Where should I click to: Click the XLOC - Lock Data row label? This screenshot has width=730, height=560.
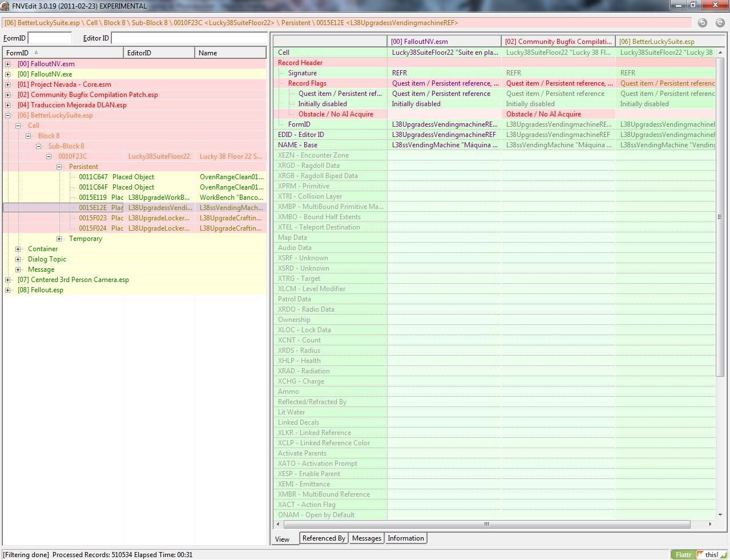coord(304,330)
